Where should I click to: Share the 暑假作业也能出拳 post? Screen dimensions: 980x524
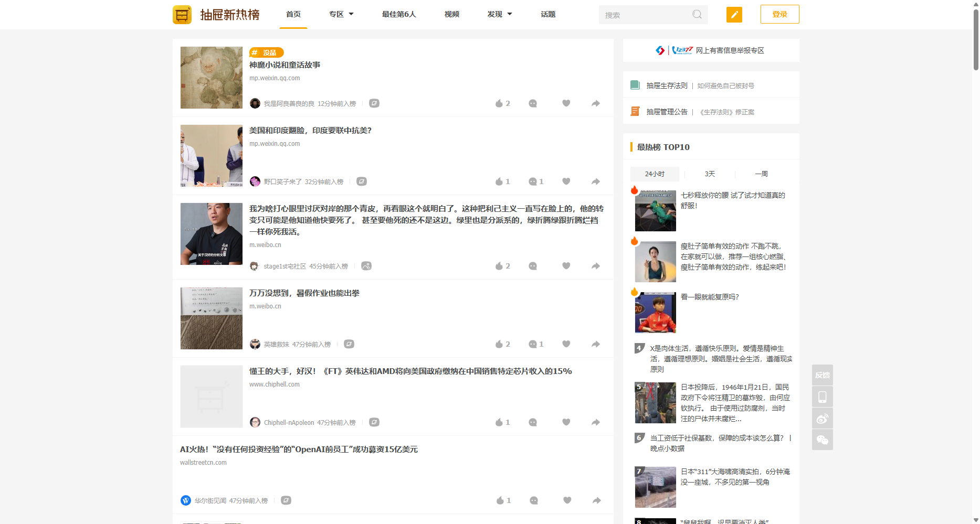[595, 344]
